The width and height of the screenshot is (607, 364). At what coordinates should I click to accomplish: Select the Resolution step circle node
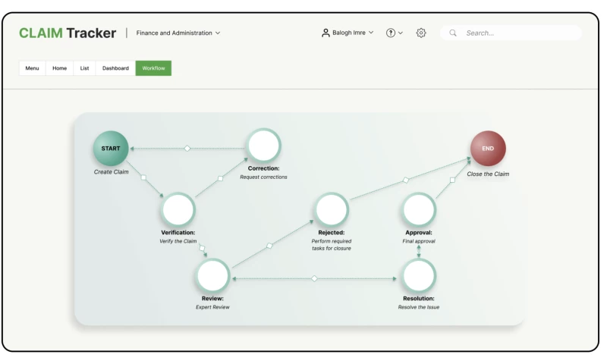click(419, 276)
